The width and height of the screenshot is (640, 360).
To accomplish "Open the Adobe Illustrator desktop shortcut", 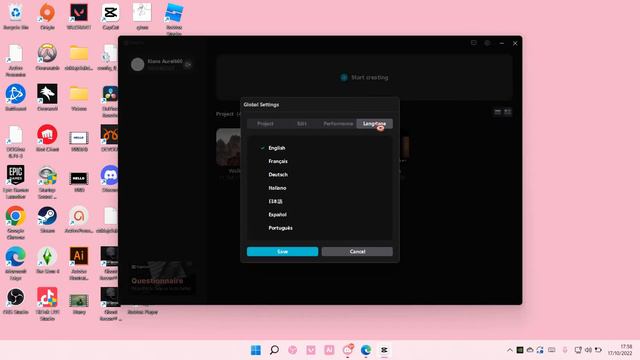I will 79,263.
